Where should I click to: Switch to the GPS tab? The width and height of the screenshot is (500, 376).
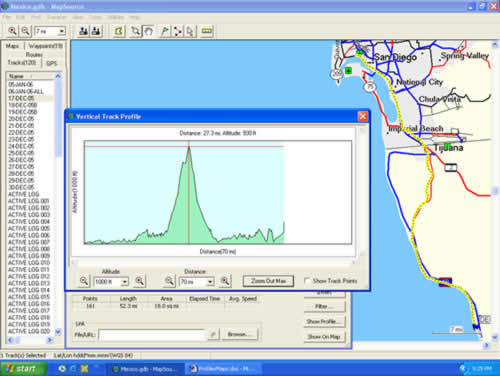(x=52, y=63)
